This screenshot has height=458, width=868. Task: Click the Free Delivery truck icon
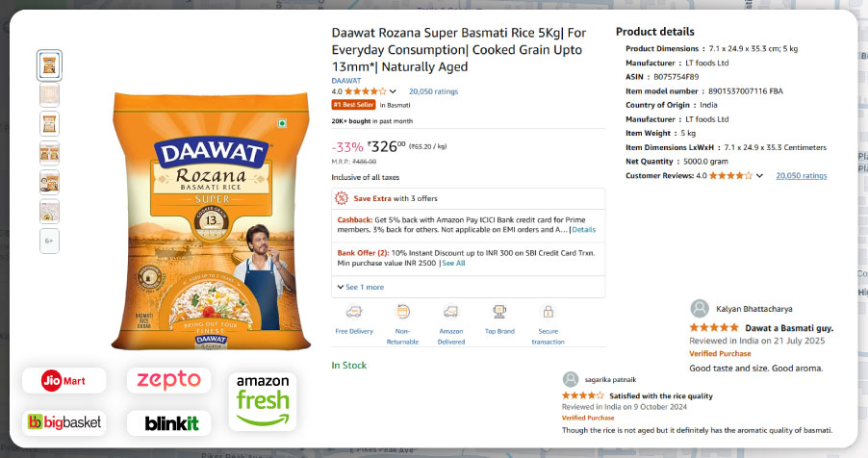354,312
